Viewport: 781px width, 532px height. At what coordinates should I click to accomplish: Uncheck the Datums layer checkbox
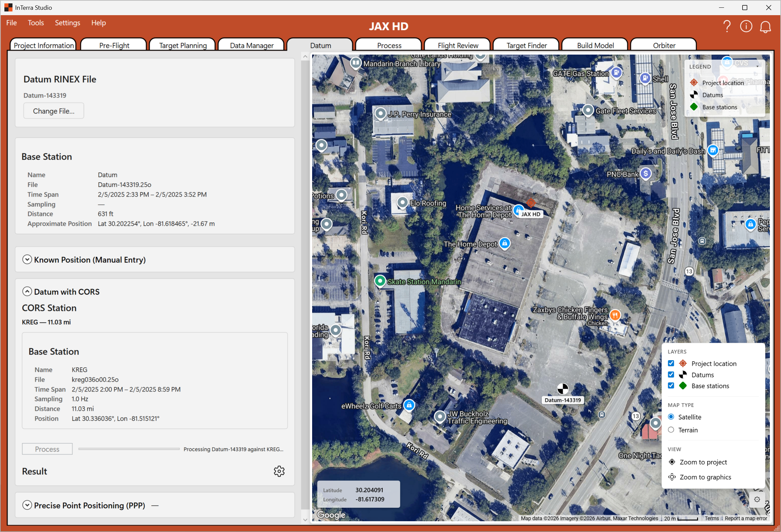(x=671, y=375)
